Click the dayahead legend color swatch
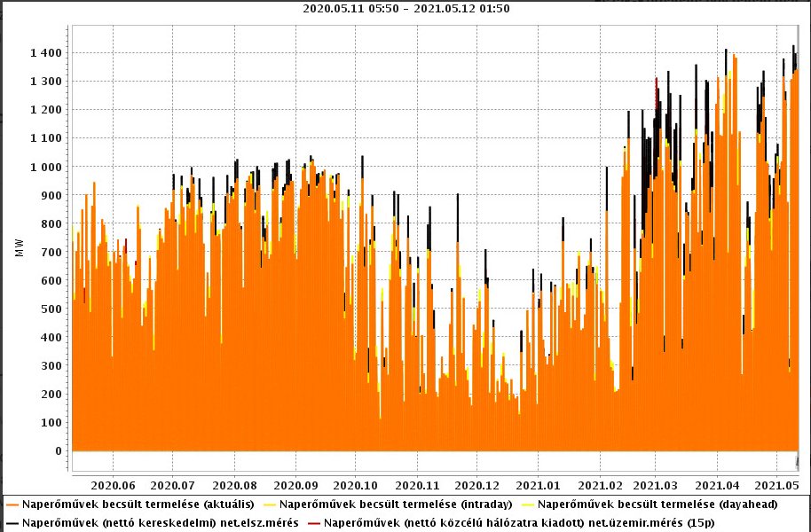Image resolution: width=811 pixels, height=532 pixels. [528, 505]
